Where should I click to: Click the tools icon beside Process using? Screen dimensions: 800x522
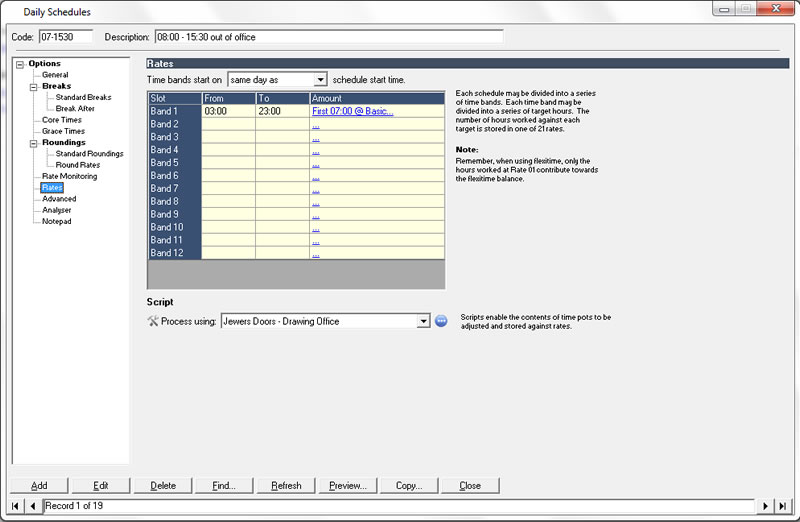(x=152, y=321)
